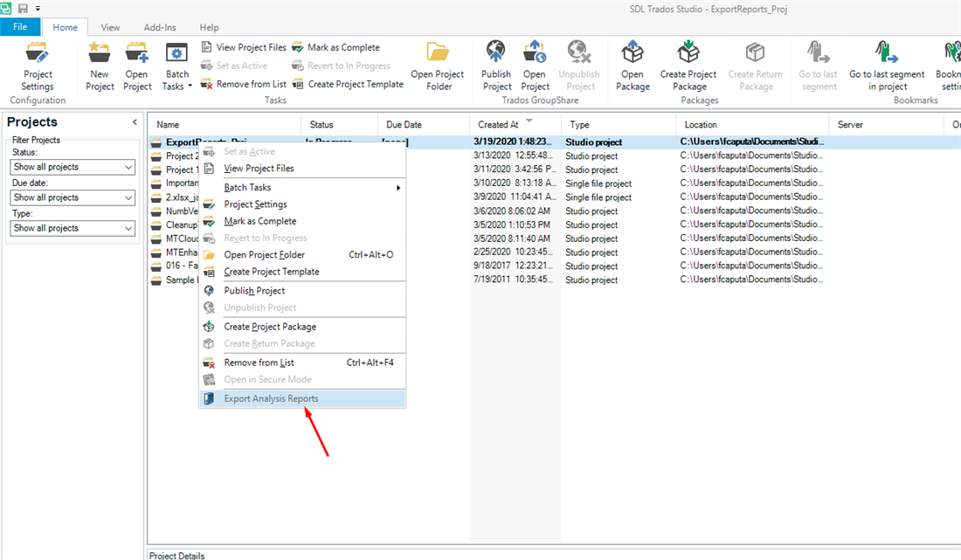Open the Type filter dropdown
Viewport: 961px width, 560px height.
73,228
